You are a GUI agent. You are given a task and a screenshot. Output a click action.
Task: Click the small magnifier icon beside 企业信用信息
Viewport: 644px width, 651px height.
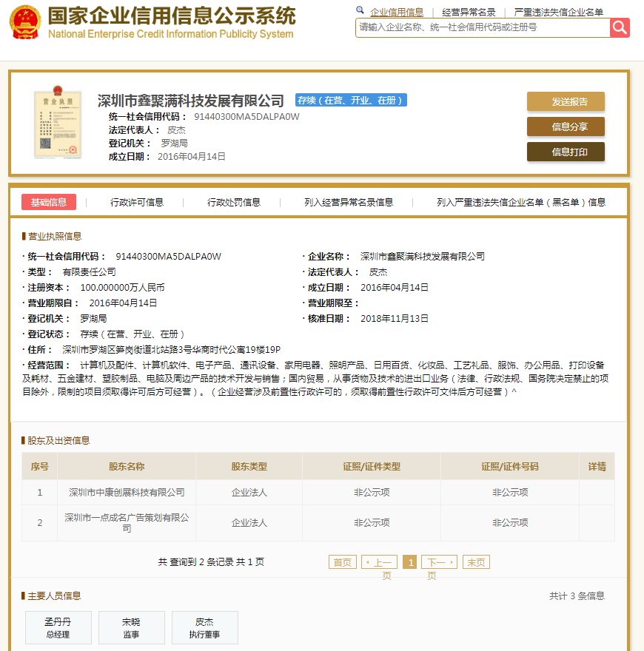point(360,11)
